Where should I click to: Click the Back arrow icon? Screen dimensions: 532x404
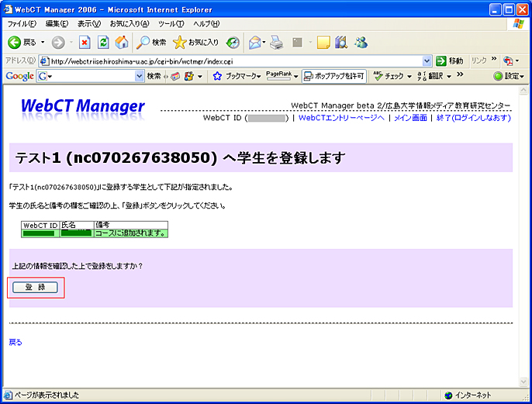pos(14,43)
